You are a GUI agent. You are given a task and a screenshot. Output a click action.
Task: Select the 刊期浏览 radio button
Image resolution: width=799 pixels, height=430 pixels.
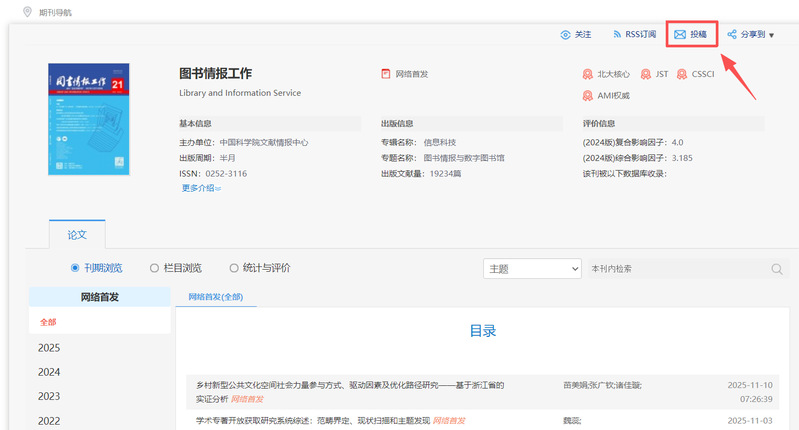[75, 268]
